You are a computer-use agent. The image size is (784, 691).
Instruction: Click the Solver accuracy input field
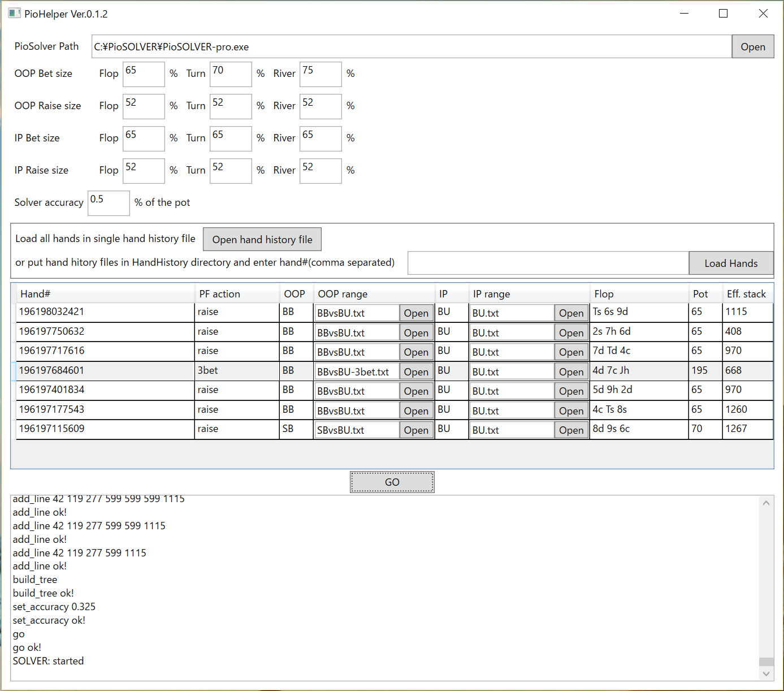pyautogui.click(x=109, y=203)
